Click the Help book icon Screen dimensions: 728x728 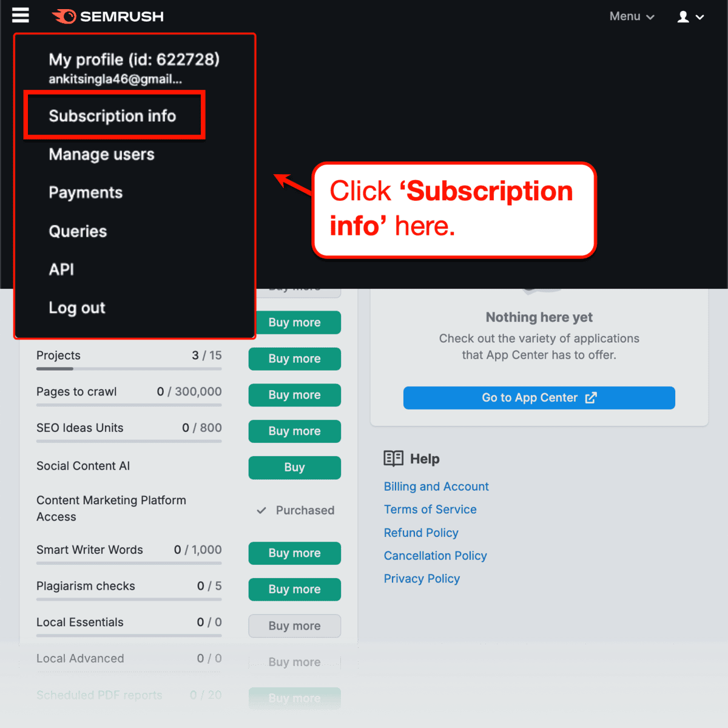pyautogui.click(x=393, y=459)
